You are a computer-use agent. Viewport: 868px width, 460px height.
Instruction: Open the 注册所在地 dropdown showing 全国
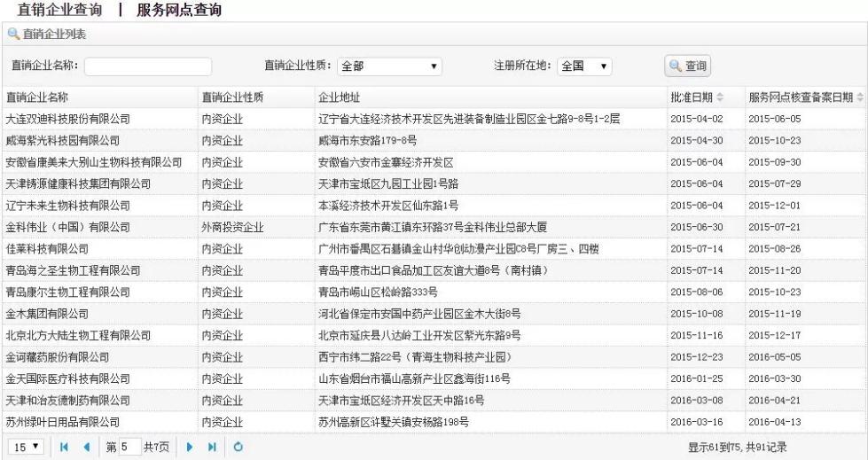coord(586,66)
